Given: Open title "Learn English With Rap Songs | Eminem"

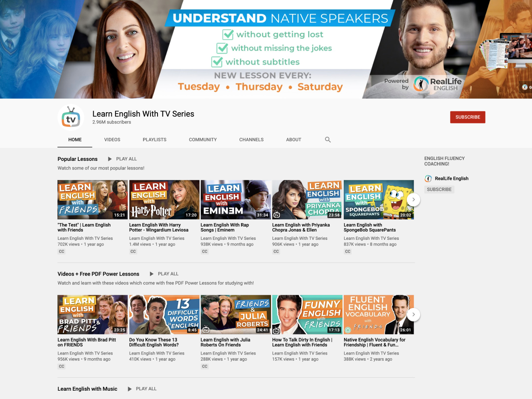Looking at the screenshot, I should pyautogui.click(x=225, y=227).
